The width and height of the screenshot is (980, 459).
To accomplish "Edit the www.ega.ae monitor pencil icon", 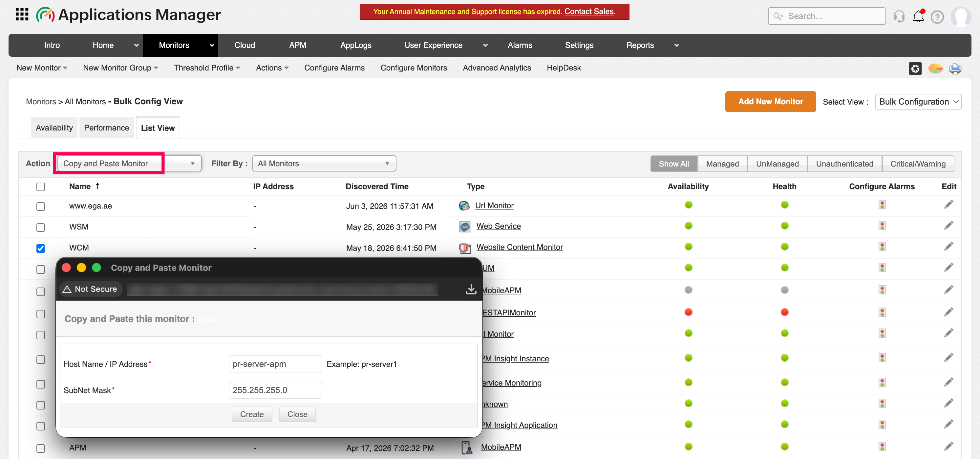I will (948, 205).
